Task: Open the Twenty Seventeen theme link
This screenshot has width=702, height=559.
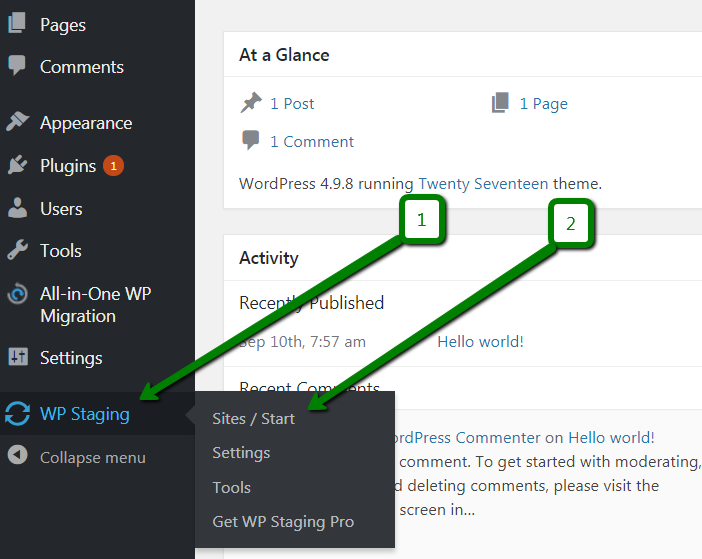Action: tap(483, 183)
